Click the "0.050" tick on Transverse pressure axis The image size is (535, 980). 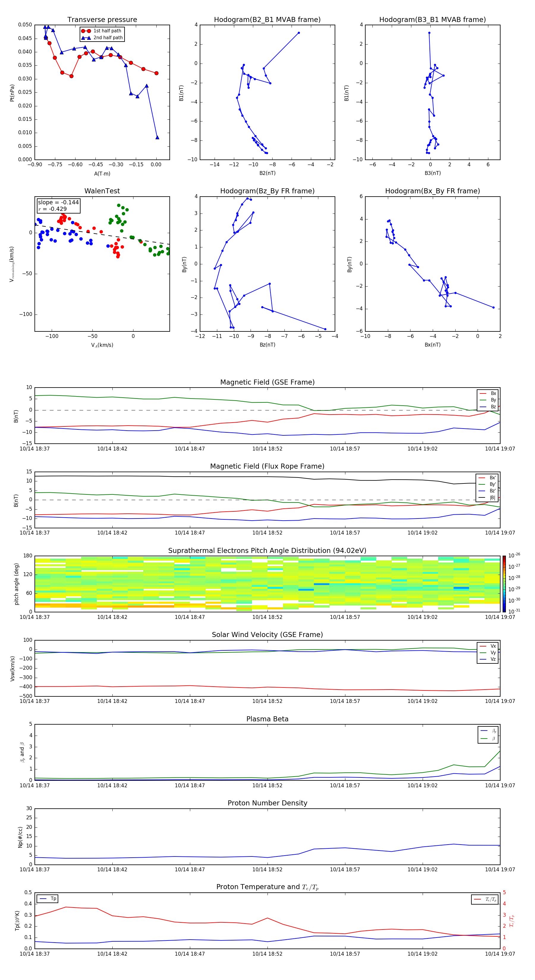point(25,25)
